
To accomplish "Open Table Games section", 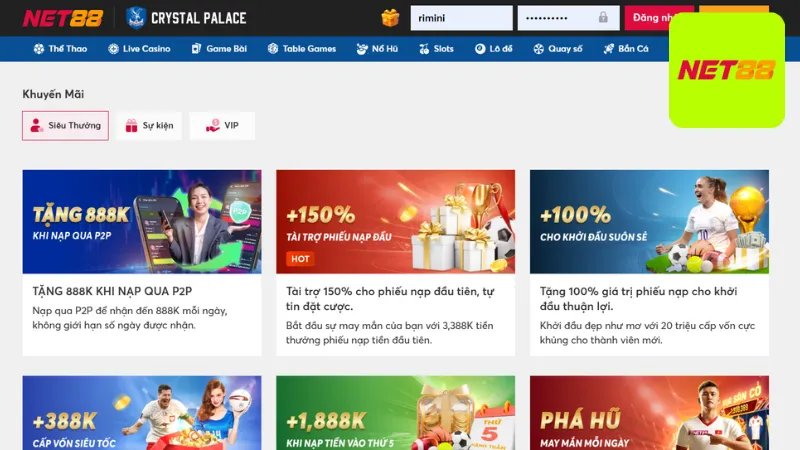I will (x=302, y=49).
